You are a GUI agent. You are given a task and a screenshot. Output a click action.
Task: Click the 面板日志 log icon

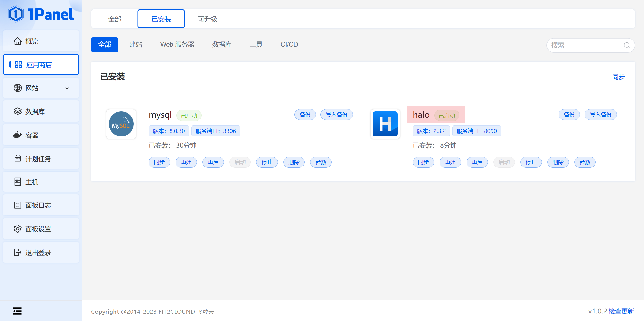pos(17,205)
